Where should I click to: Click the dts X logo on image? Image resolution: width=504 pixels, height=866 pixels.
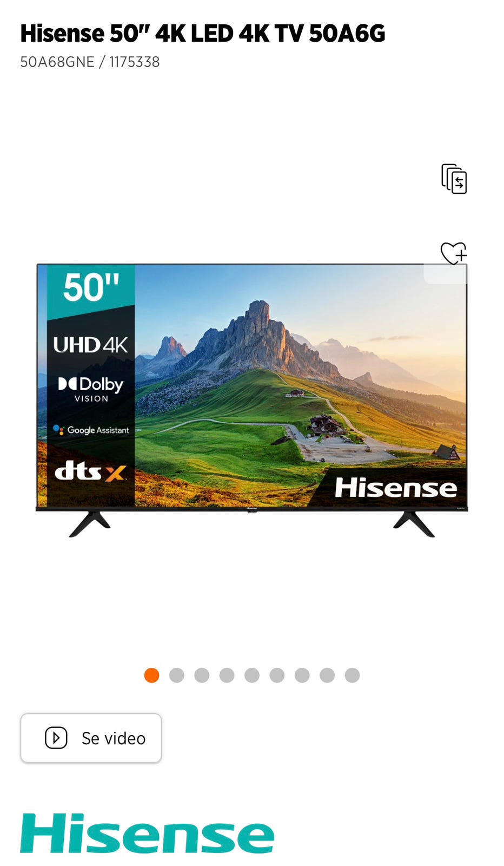pyautogui.click(x=91, y=471)
